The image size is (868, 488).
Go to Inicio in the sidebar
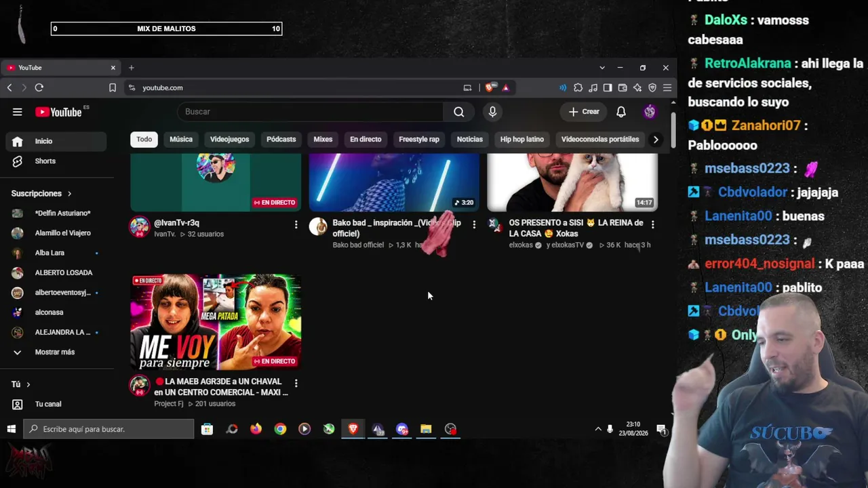[x=56, y=141]
